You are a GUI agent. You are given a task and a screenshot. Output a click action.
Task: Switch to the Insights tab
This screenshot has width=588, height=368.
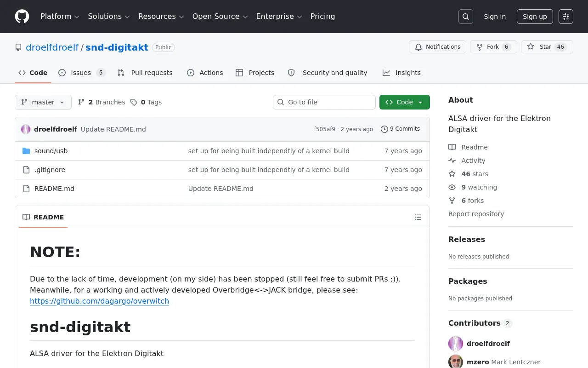tap(401, 73)
